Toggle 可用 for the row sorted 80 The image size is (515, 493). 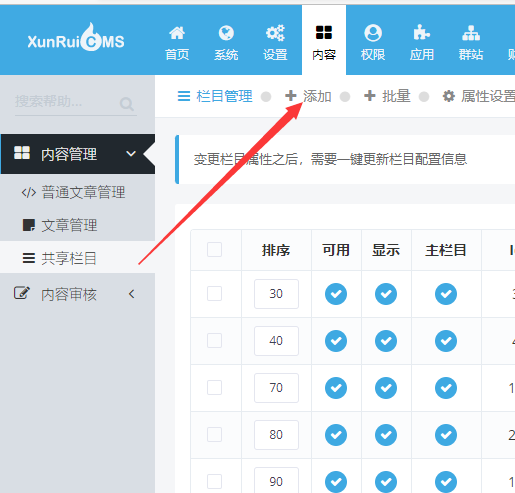coord(336,435)
